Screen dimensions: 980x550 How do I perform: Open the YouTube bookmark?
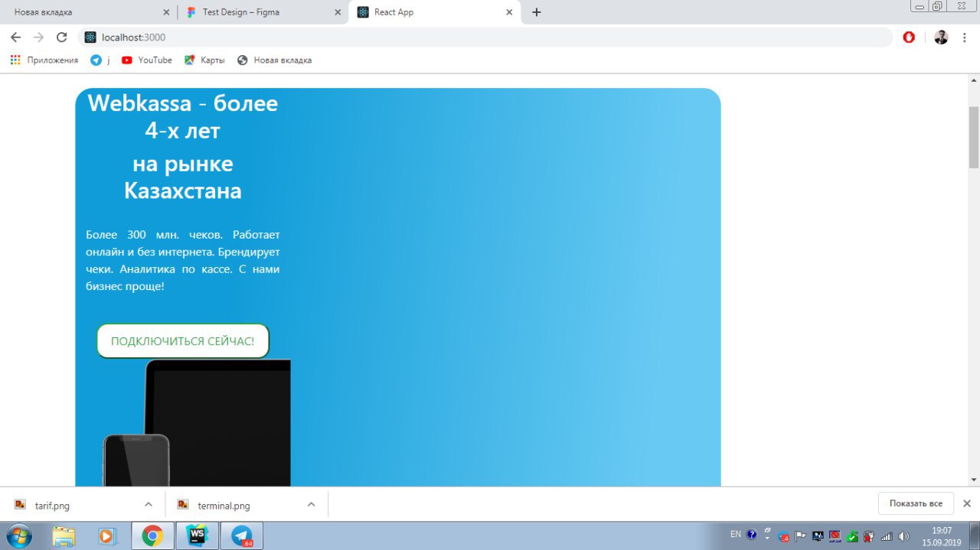[x=147, y=60]
